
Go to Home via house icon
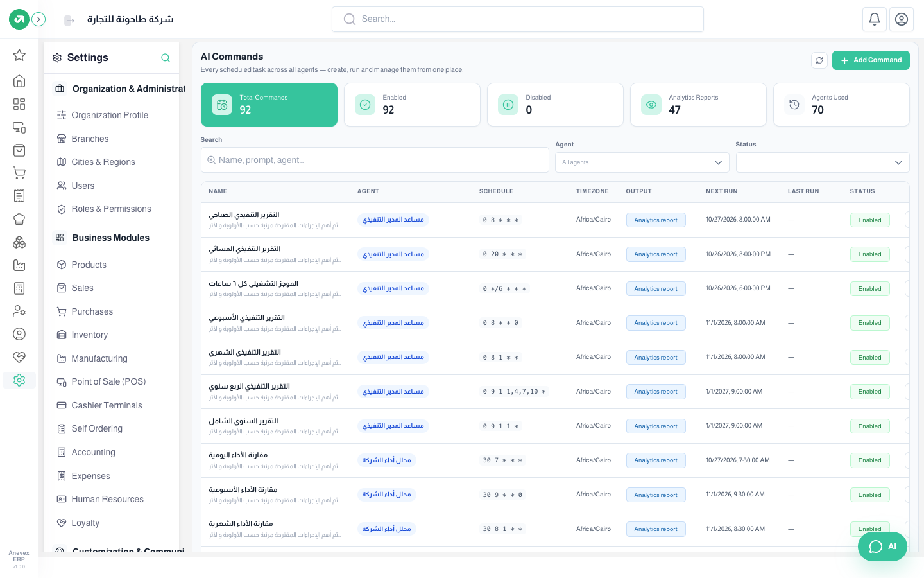(19, 81)
